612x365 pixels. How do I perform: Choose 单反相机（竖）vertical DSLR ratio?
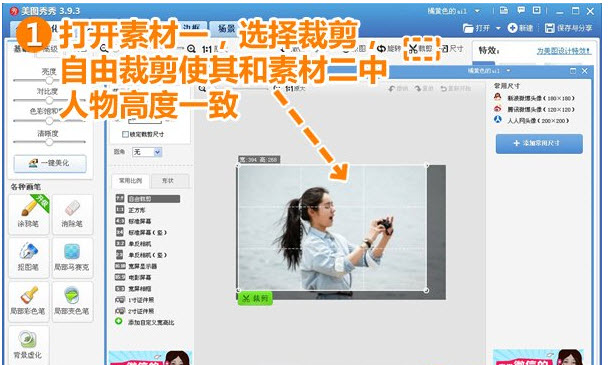point(141,255)
